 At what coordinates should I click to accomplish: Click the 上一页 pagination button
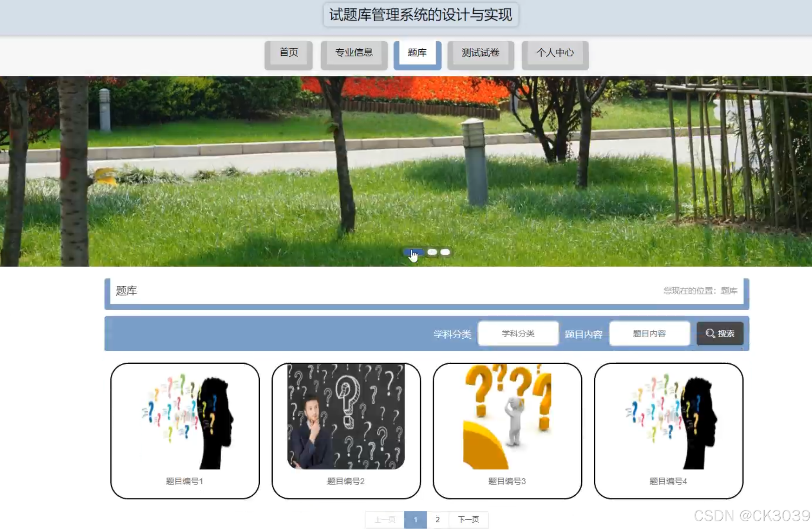385,520
